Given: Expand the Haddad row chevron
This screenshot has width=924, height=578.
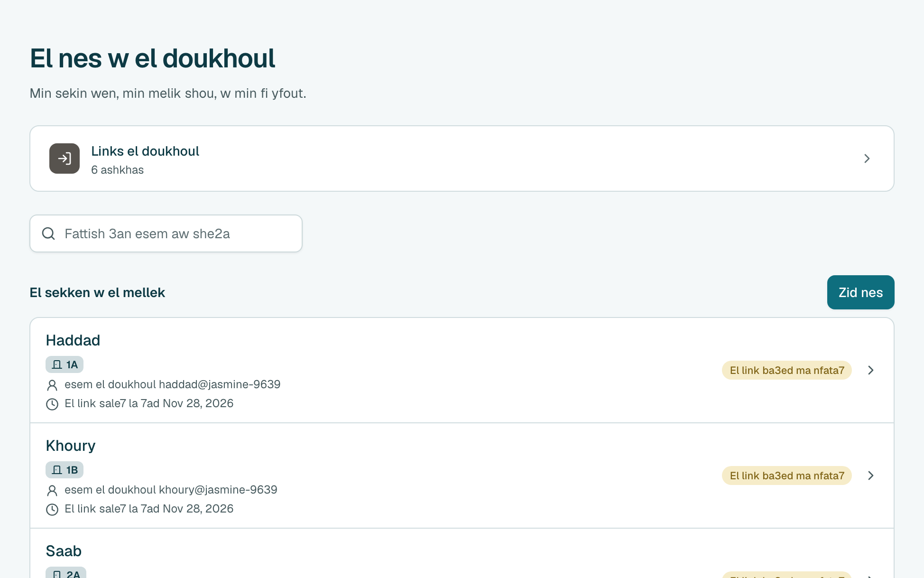Looking at the screenshot, I should 871,370.
